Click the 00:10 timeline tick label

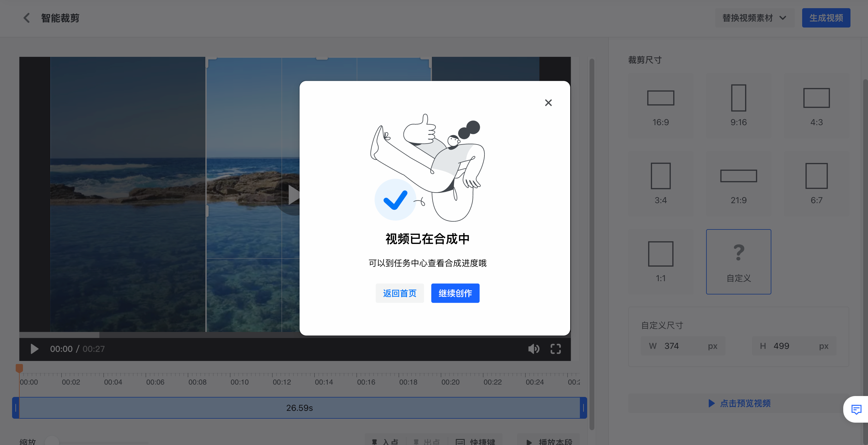tap(240, 382)
